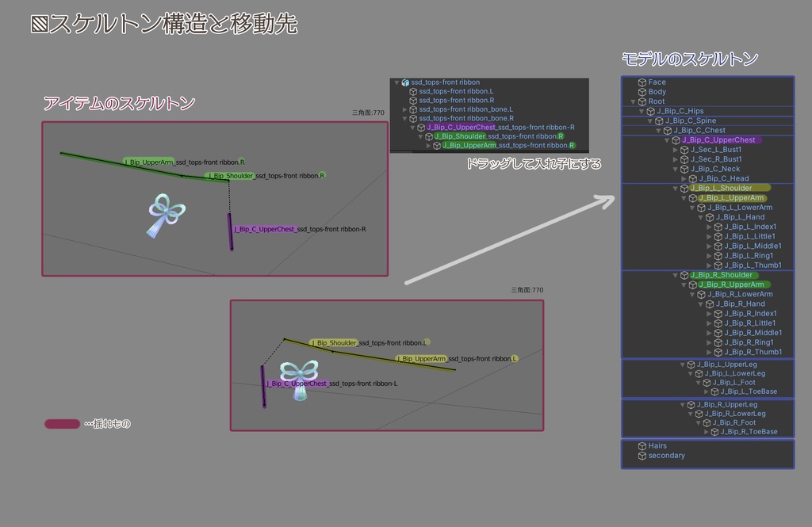Click the J_Bip_C_Spine object icon
This screenshot has width=812, height=527.
click(659, 120)
